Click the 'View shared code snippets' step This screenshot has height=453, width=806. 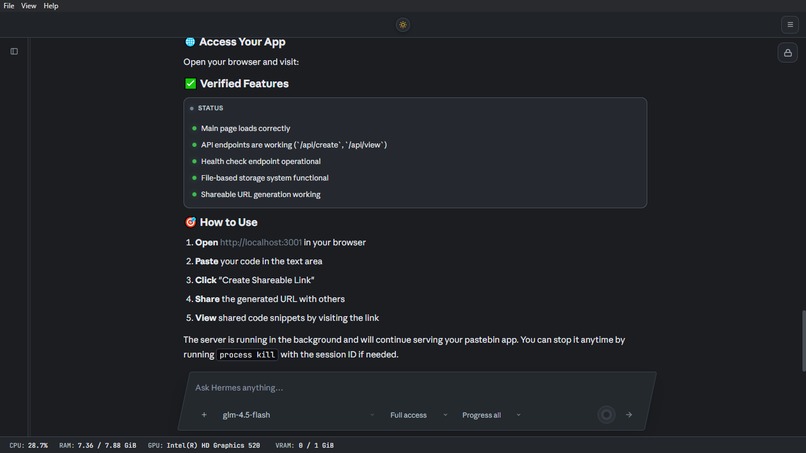click(x=287, y=318)
